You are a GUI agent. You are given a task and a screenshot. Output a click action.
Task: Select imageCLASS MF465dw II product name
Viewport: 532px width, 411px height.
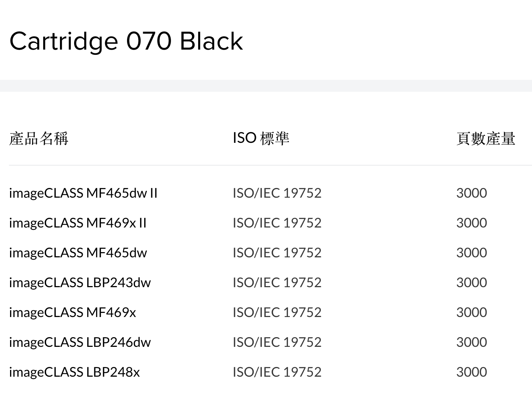click(x=83, y=193)
